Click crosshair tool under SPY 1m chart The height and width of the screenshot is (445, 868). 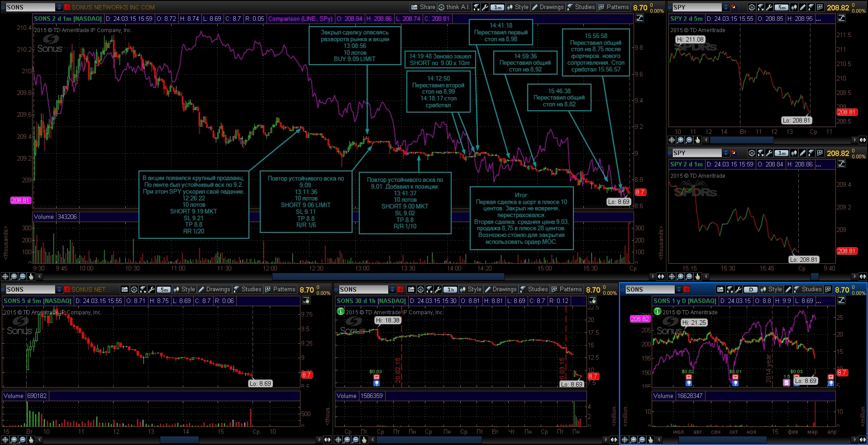pyautogui.click(x=672, y=276)
